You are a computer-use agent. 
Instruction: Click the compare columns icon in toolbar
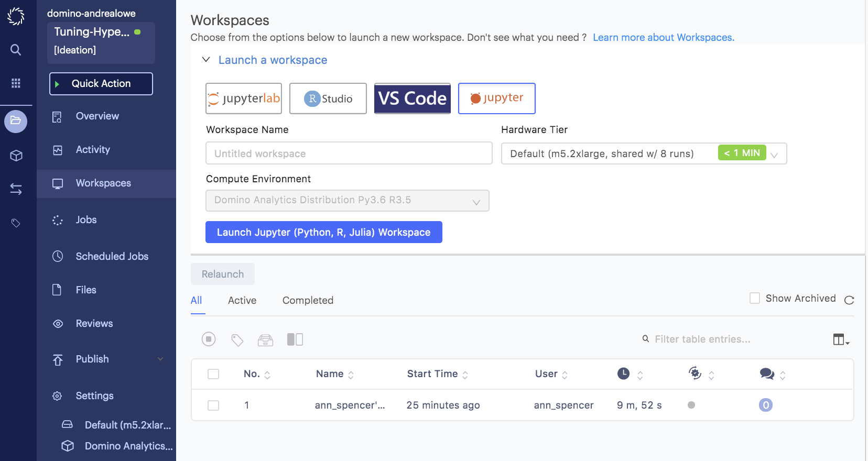coord(295,339)
